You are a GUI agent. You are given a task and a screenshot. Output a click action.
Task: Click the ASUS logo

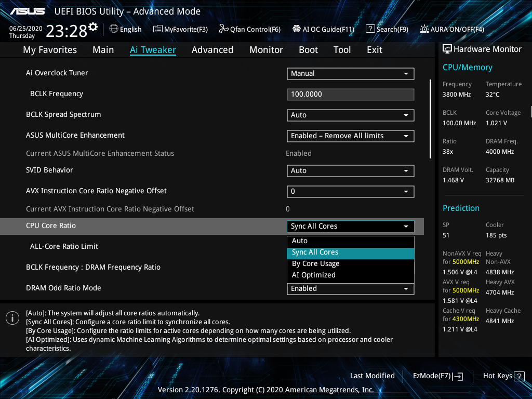[27, 11]
